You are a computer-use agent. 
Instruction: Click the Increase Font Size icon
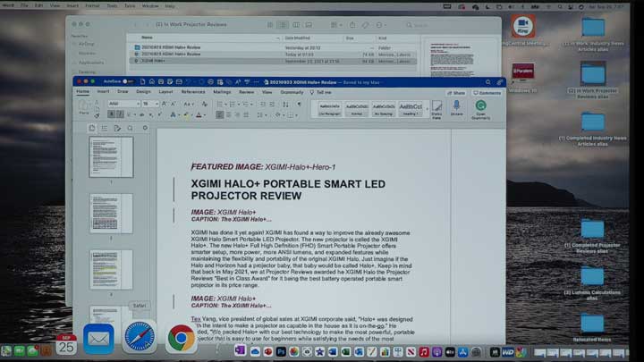point(165,104)
